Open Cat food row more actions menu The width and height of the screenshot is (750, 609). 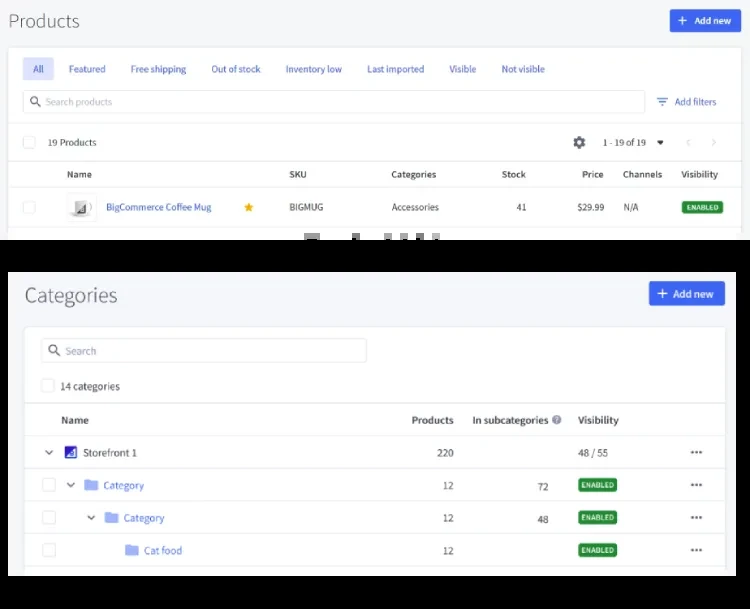696,550
